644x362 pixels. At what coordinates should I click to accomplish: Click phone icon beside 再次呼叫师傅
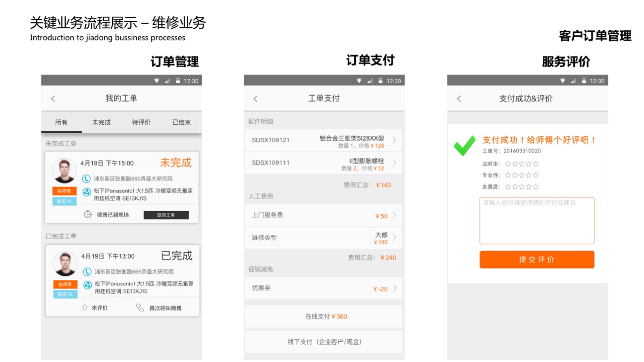coord(140,308)
